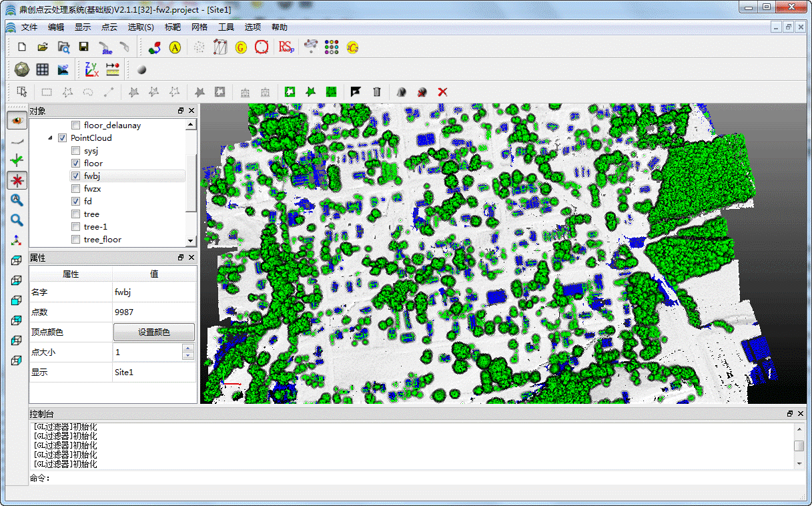Toggle the fwzx layer checkbox
This screenshot has width=812, height=506.
[75, 189]
